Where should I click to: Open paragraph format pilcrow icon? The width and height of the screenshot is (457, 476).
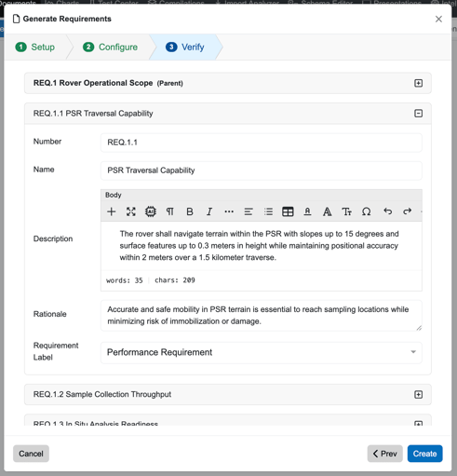tap(170, 211)
